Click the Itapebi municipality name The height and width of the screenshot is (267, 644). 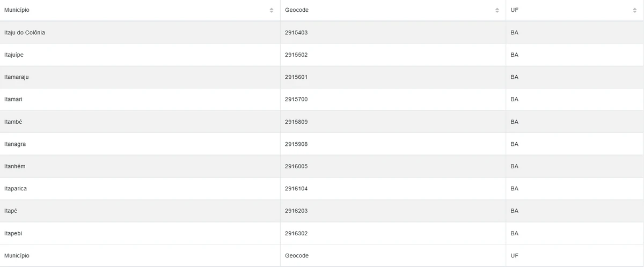(x=13, y=233)
